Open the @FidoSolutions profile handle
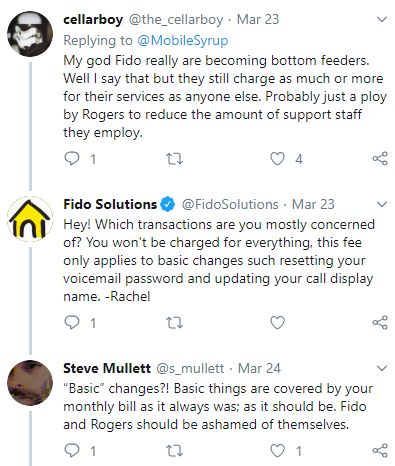Viewport: 395px width, 466px height. coord(230,204)
